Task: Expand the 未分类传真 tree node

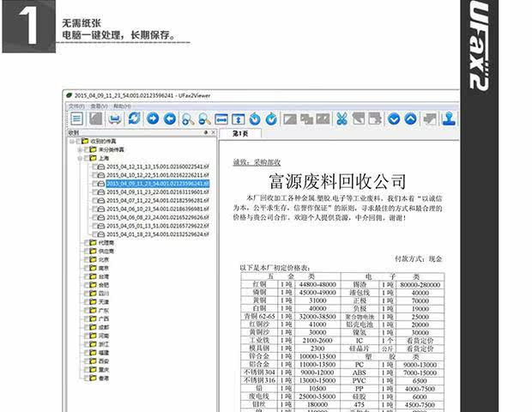Action: pyautogui.click(x=80, y=149)
